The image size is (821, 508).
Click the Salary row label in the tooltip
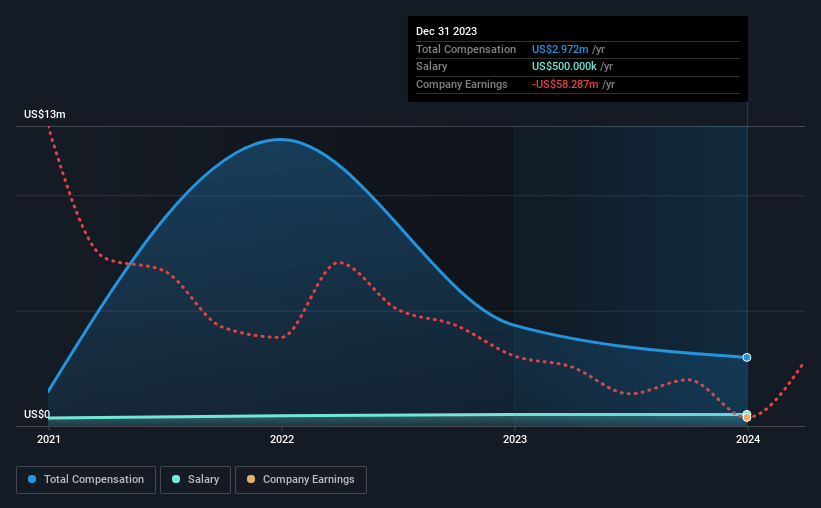[431, 67]
